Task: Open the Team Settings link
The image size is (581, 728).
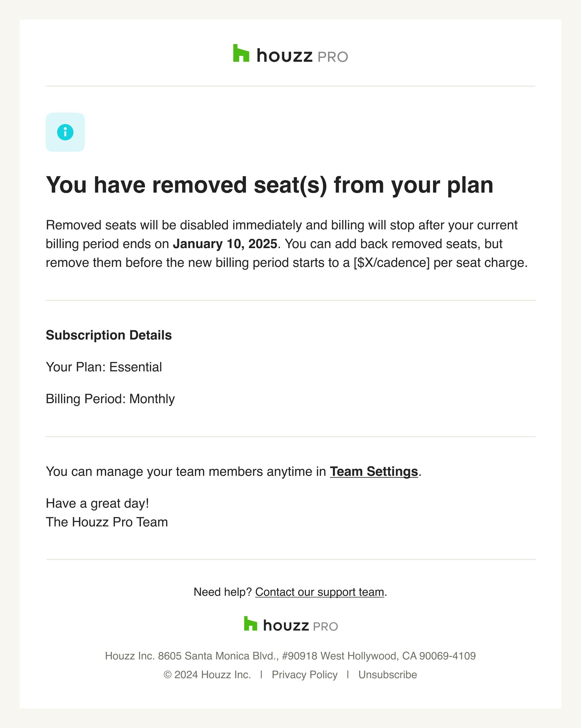Action: click(374, 471)
